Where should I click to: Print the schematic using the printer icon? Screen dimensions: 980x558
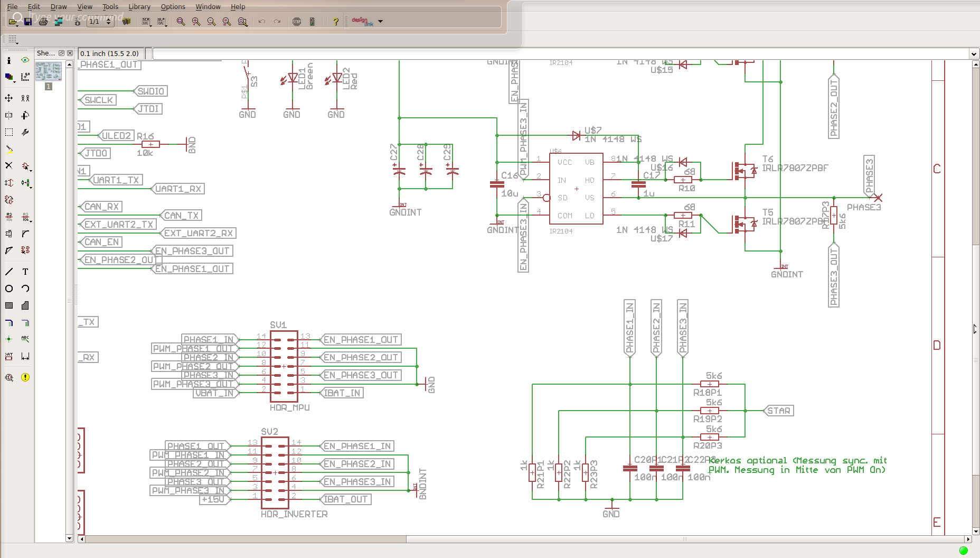(43, 22)
